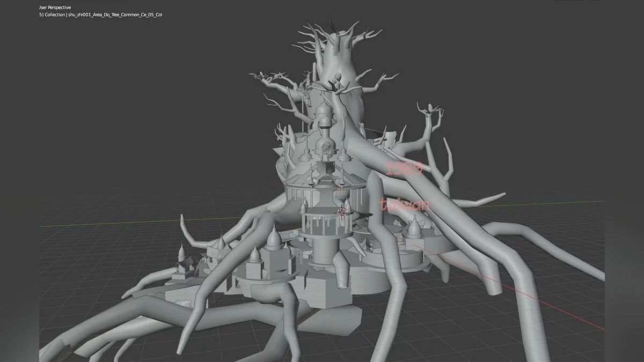Select the round colonnade pavilion near the cursor
Image resolution: width=644 pixels, height=362 pixels.
tap(322, 221)
